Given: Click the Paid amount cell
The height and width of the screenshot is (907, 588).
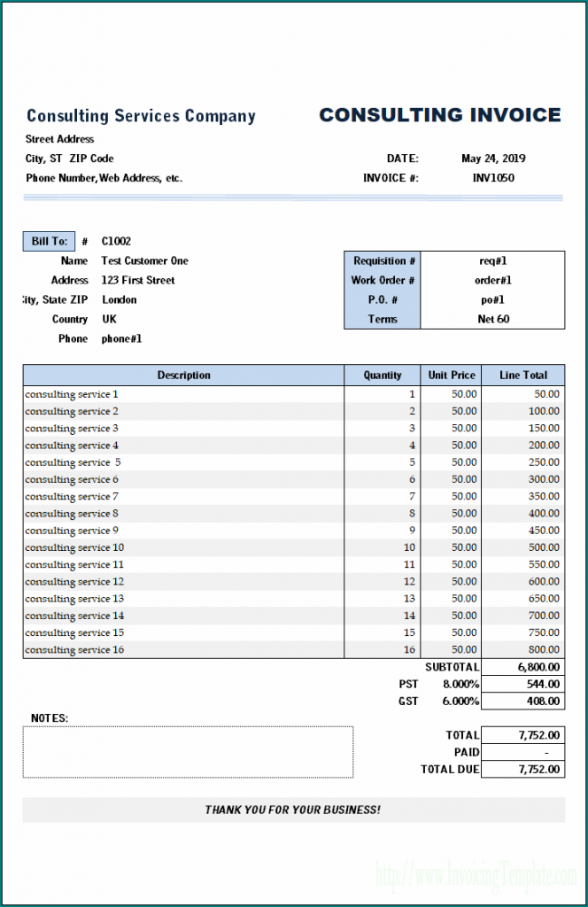Looking at the screenshot, I should click(x=522, y=752).
